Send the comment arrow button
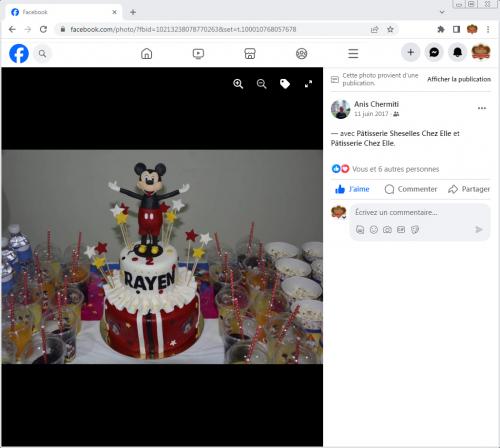Viewport: 500px width, 448px height. 479,229
